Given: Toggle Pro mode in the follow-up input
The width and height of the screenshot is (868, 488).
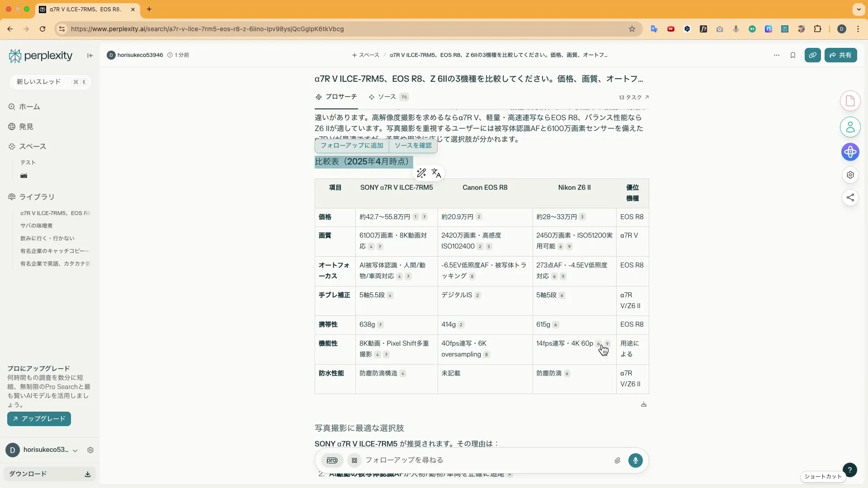Looking at the screenshot, I should click(331, 460).
